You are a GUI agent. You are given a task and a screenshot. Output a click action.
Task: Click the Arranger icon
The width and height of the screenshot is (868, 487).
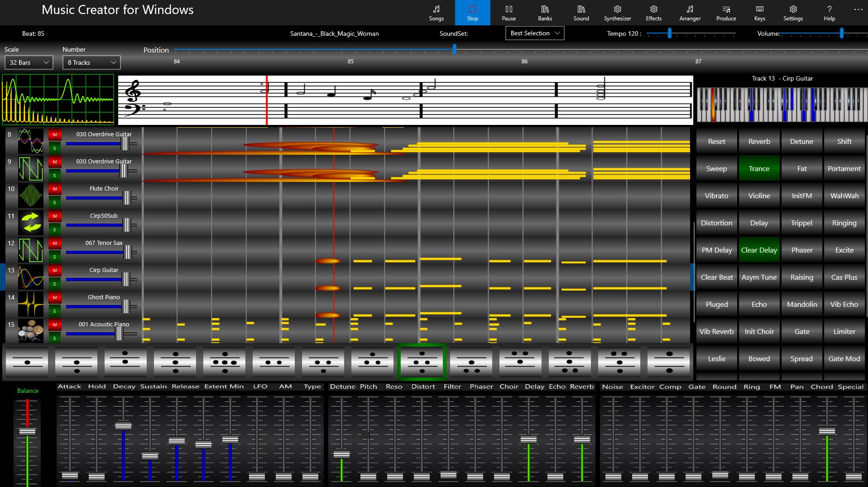pos(689,12)
